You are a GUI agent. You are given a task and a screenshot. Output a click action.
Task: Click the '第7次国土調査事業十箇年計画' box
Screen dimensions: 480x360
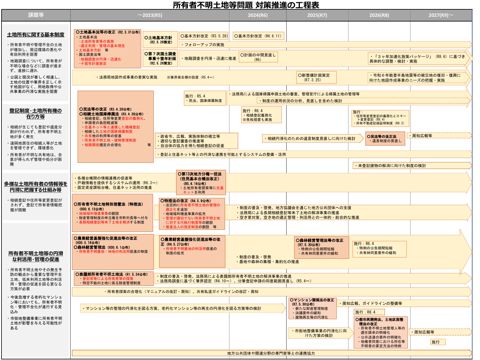(160, 58)
